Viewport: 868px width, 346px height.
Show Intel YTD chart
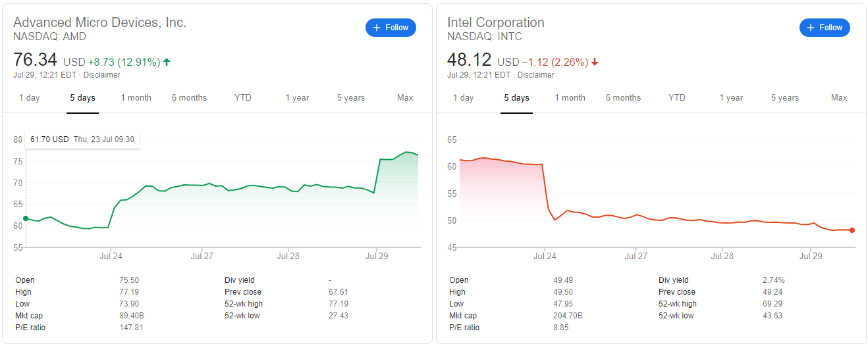click(677, 98)
